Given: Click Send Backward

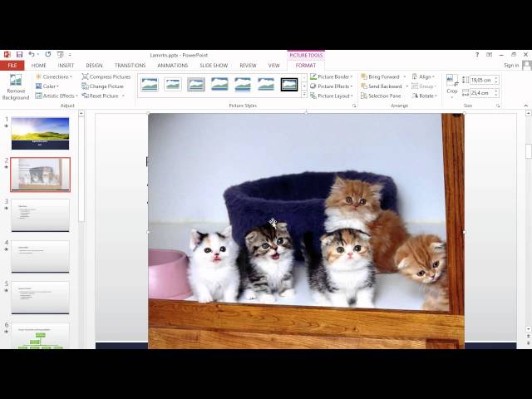Looking at the screenshot, I should 384,86.
